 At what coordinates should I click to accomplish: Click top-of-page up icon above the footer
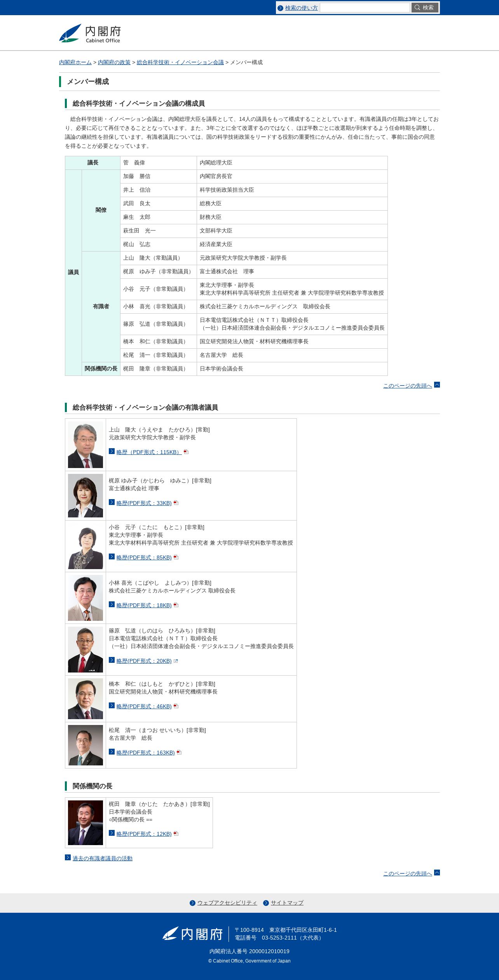tap(437, 873)
